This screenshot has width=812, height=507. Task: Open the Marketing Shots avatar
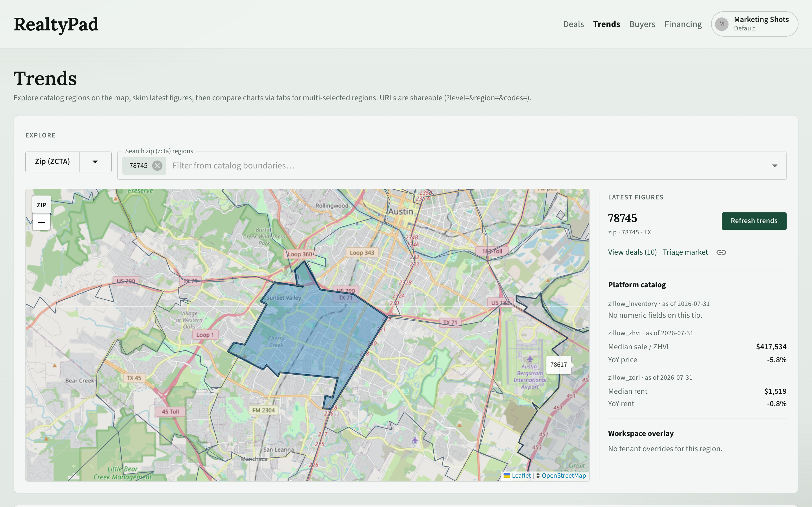tap(721, 24)
